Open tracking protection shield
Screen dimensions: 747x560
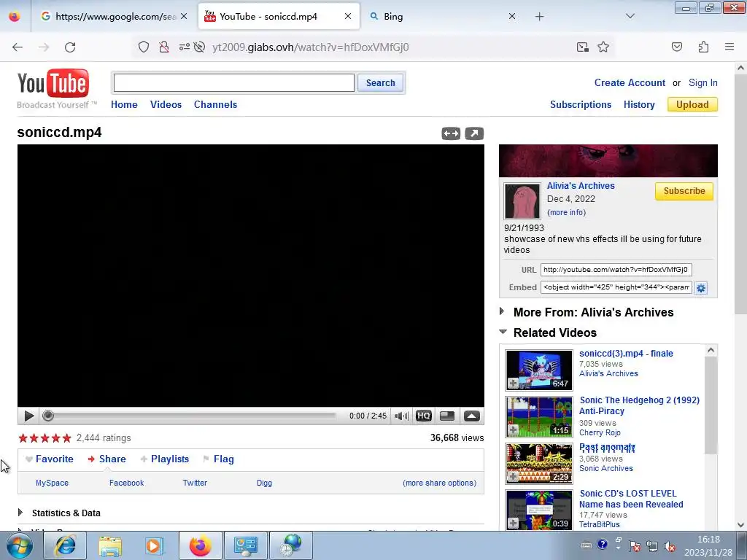pyautogui.click(x=144, y=47)
